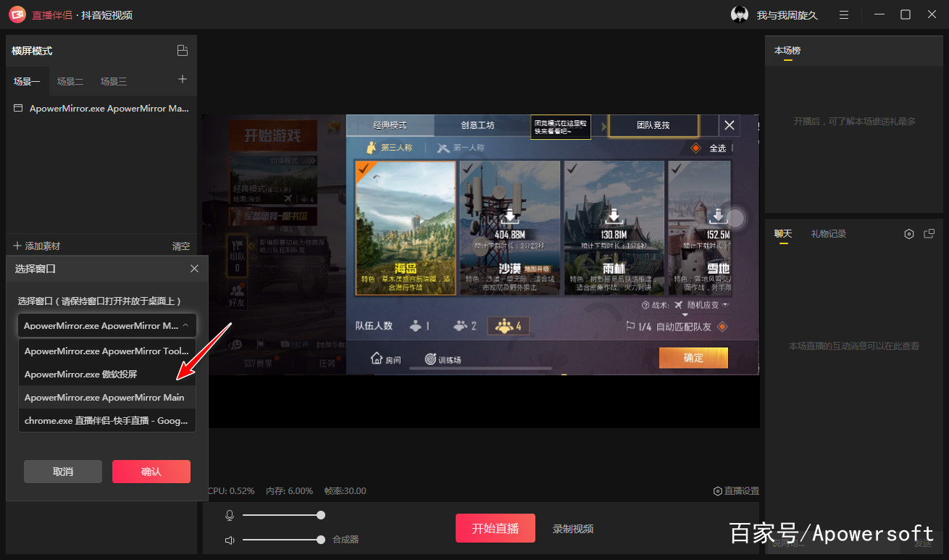Image resolution: width=949 pixels, height=560 pixels.
Task: Click 录制视频 link
Action: click(x=573, y=529)
